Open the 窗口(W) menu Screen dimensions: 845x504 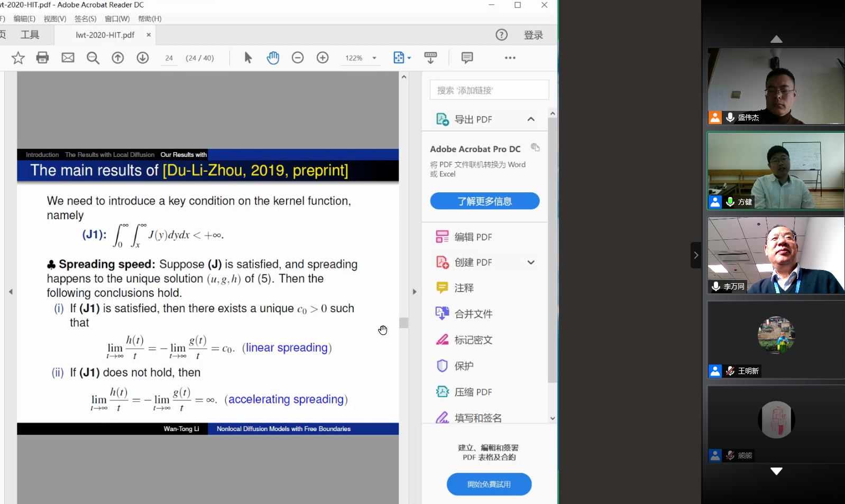coord(117,19)
